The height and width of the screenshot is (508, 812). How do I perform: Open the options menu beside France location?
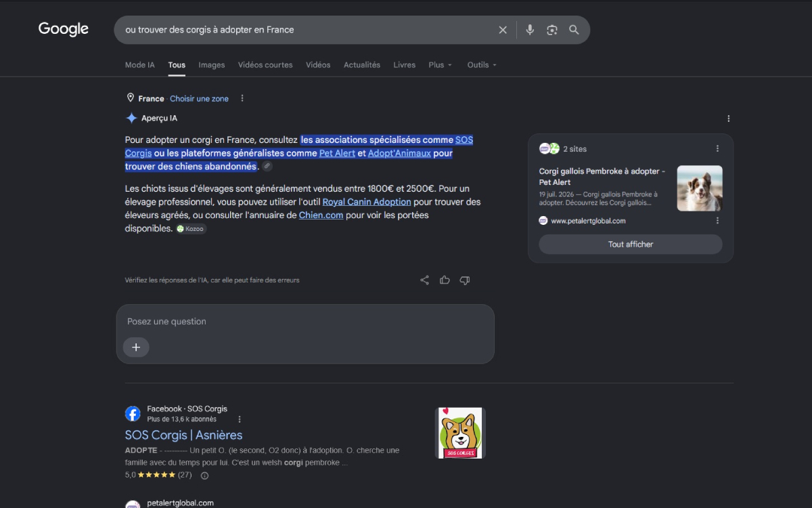242,98
